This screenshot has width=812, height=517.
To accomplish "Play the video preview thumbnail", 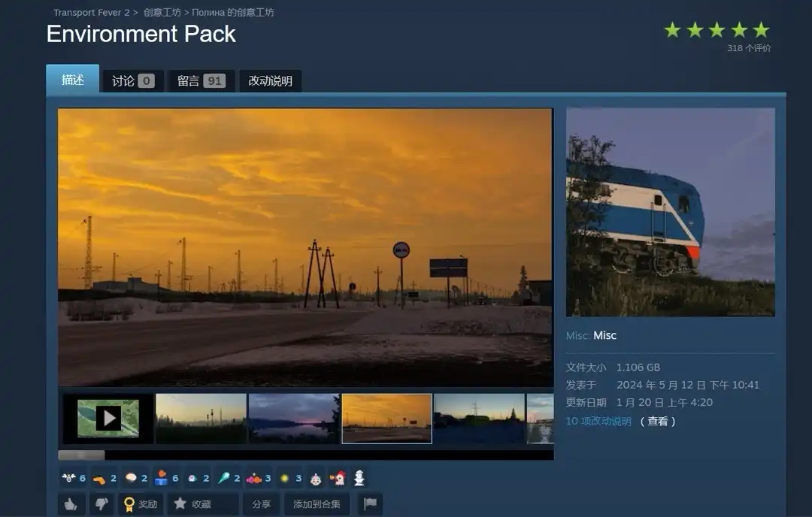I will tap(108, 419).
